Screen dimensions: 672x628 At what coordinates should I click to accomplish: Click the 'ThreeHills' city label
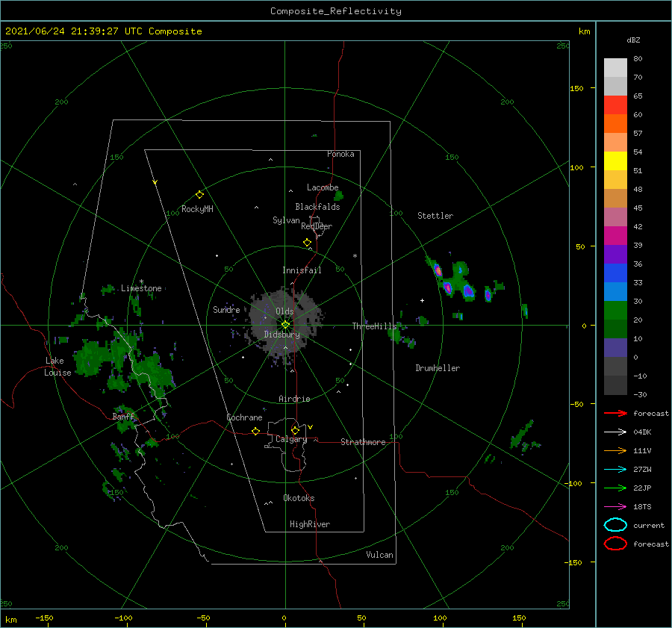click(x=375, y=326)
